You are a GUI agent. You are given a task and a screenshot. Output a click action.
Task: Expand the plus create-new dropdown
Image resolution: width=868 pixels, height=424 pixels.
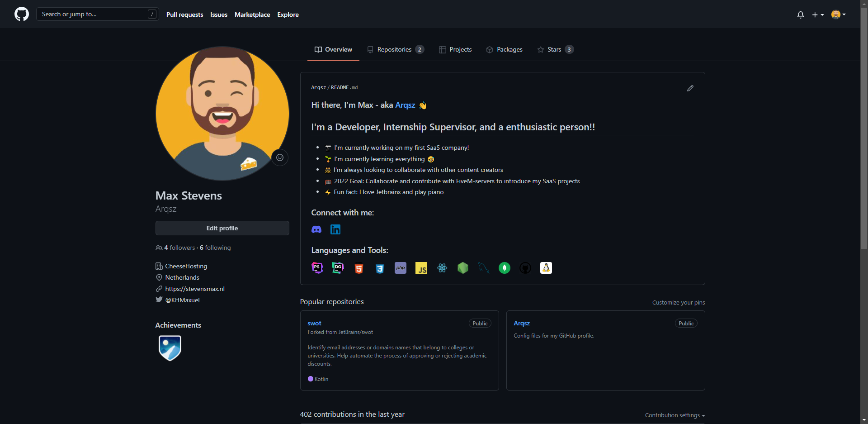pyautogui.click(x=818, y=14)
